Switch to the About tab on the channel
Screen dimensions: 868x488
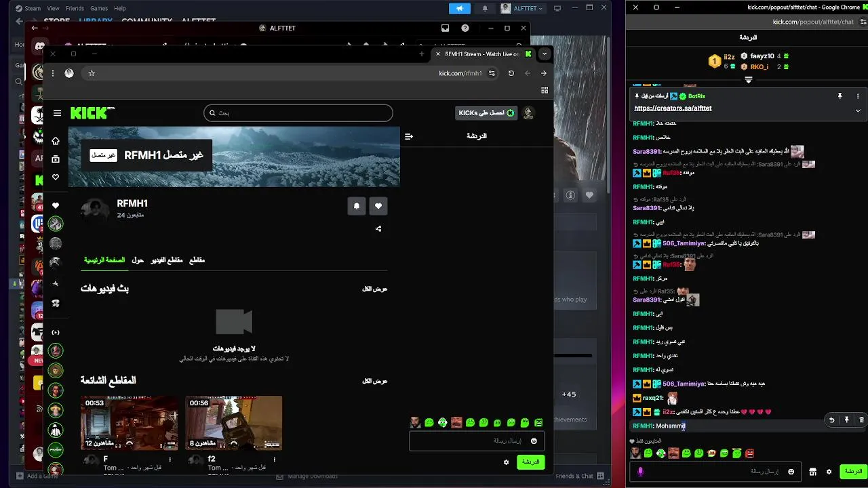[x=138, y=260]
